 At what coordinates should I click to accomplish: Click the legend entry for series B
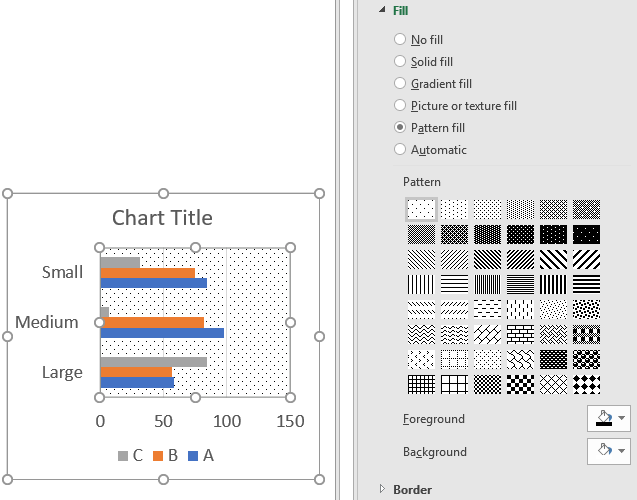click(165, 455)
